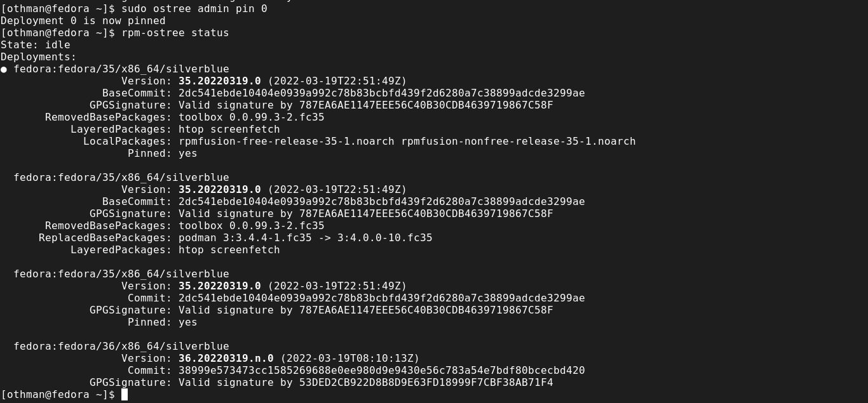The width and height of the screenshot is (868, 403).
Task: Click the podman version replacement text
Action: pos(305,238)
